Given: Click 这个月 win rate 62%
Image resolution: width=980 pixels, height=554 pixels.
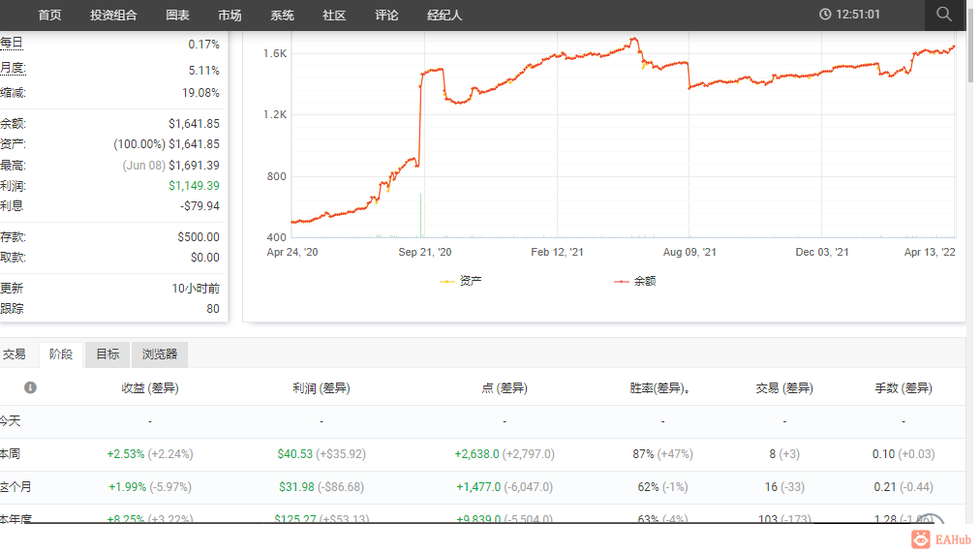Looking at the screenshot, I should (648, 486).
